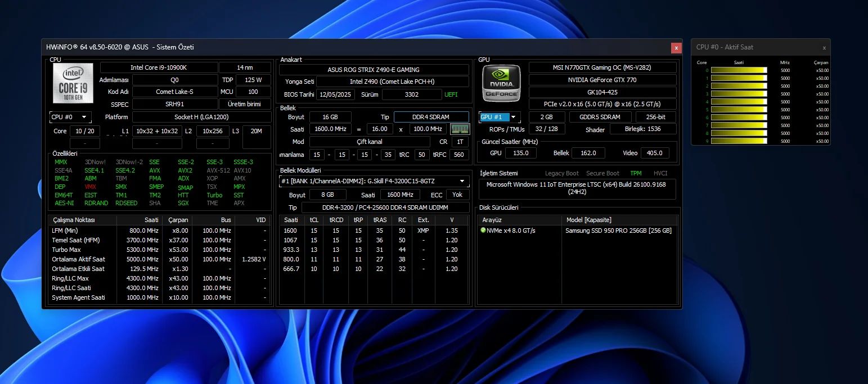
Task: Click the Secure Boot label
Action: point(602,173)
